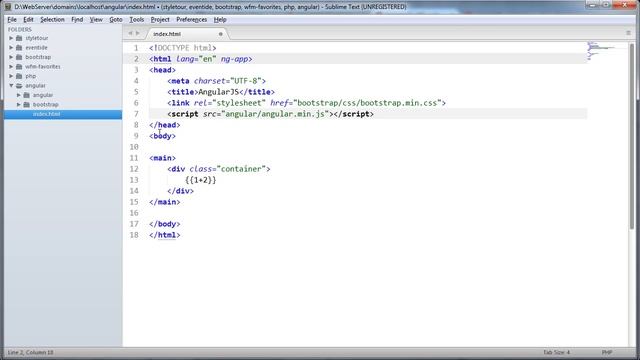Click the {{1+2}} expression
The image size is (640, 360).
coord(200,180)
